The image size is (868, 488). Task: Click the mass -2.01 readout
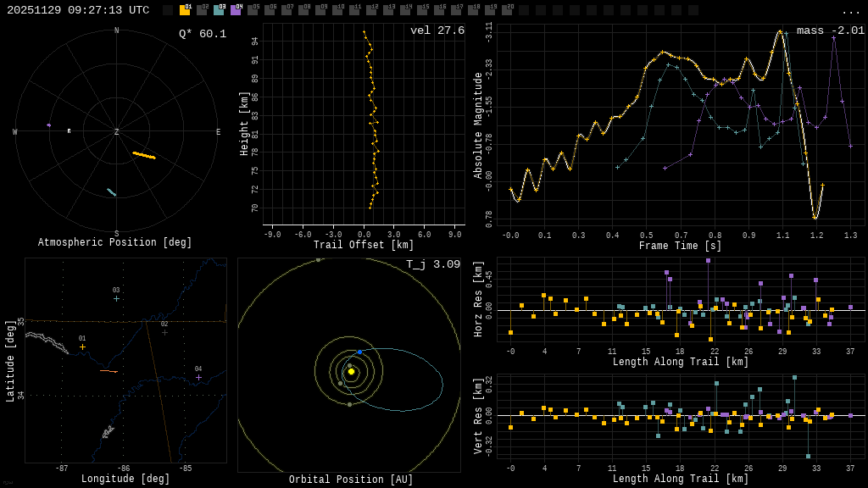(x=830, y=30)
